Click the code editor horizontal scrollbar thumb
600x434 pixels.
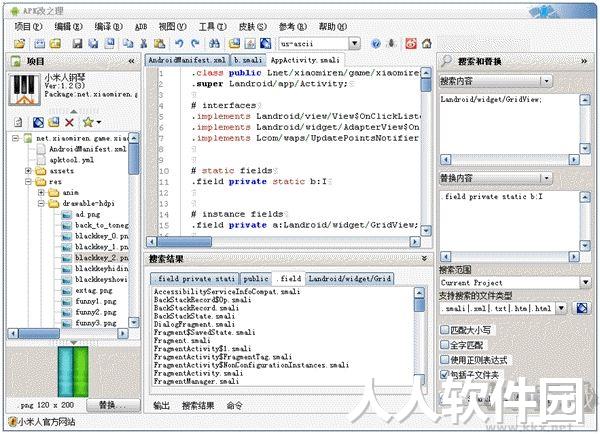click(x=184, y=241)
